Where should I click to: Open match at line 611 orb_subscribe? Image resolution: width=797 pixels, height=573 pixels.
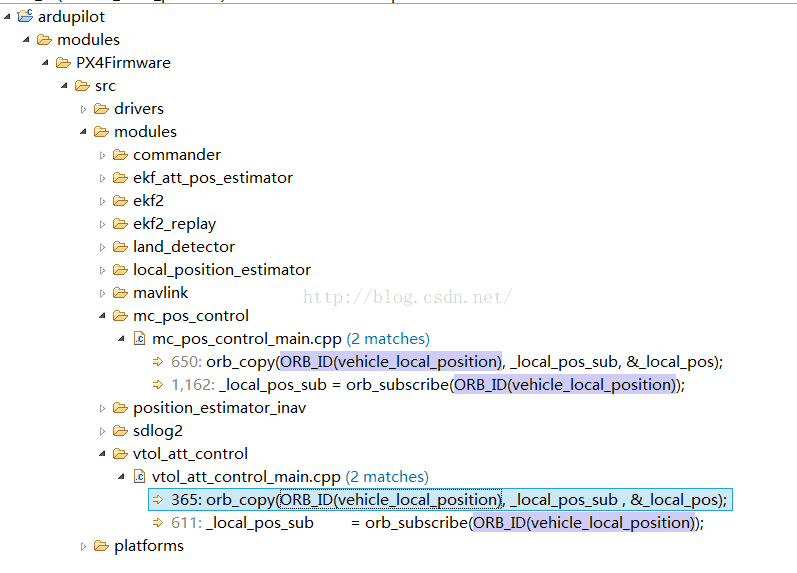tap(437, 523)
